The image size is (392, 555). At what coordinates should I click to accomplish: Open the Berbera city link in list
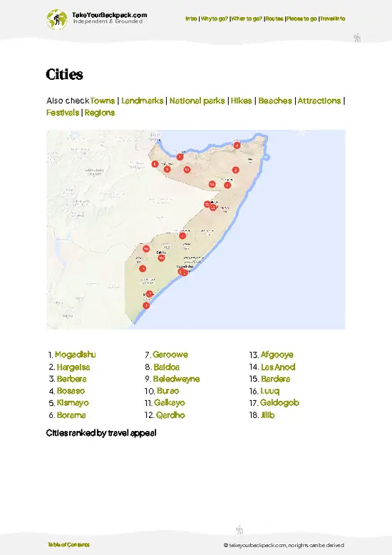coord(72,379)
